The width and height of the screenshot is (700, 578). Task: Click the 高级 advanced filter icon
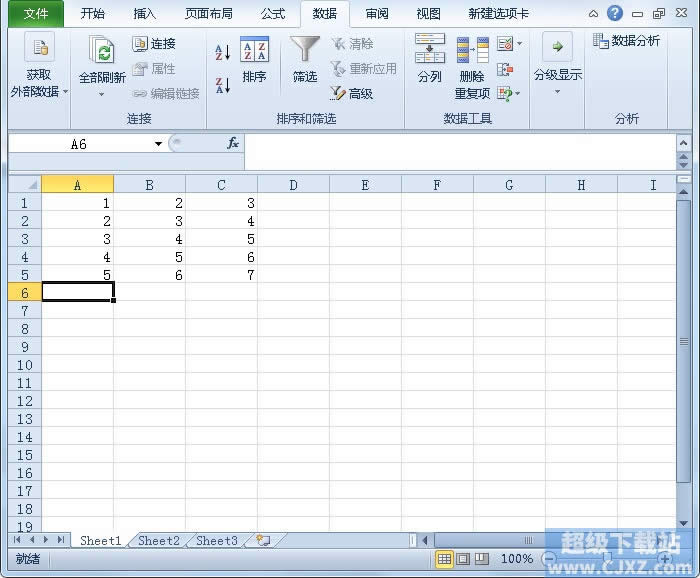(x=352, y=93)
